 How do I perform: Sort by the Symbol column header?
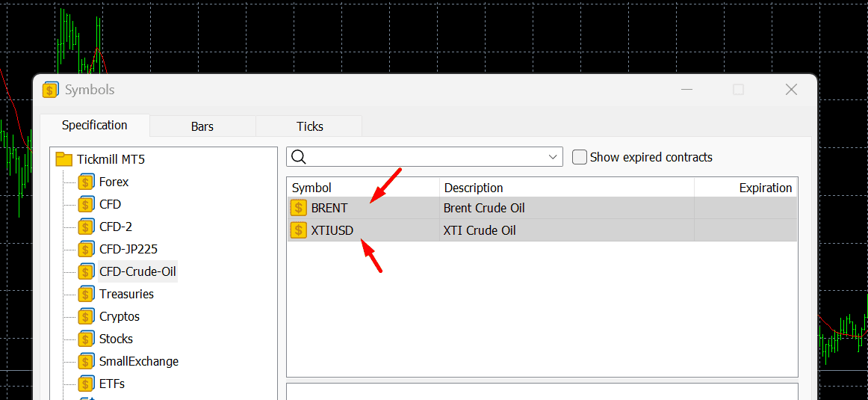pos(363,188)
